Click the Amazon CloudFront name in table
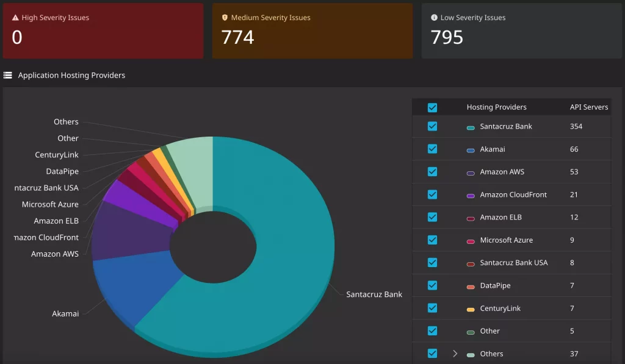Screen dimensions: 625x364 click(513, 194)
